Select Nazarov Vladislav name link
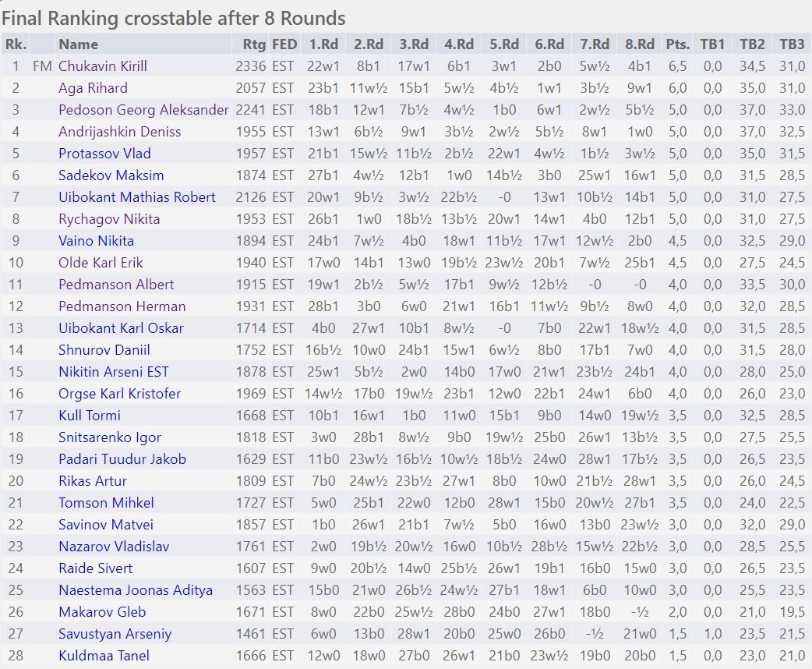Viewport: 812px width, 669px height. 114,546
